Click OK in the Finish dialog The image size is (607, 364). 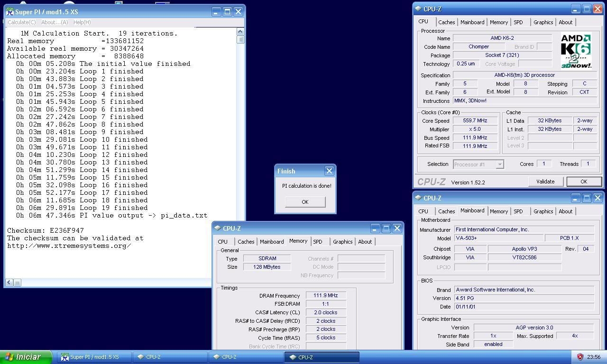tap(305, 202)
